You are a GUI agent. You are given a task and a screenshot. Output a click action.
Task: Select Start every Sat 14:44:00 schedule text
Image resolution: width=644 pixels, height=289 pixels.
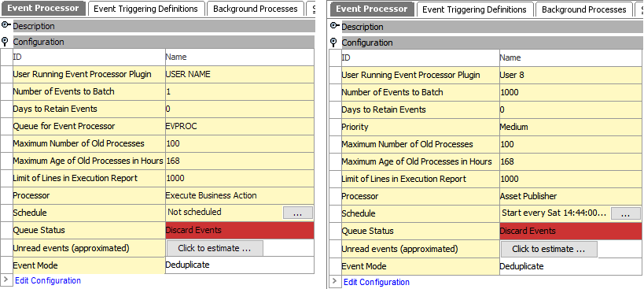pyautogui.click(x=554, y=213)
